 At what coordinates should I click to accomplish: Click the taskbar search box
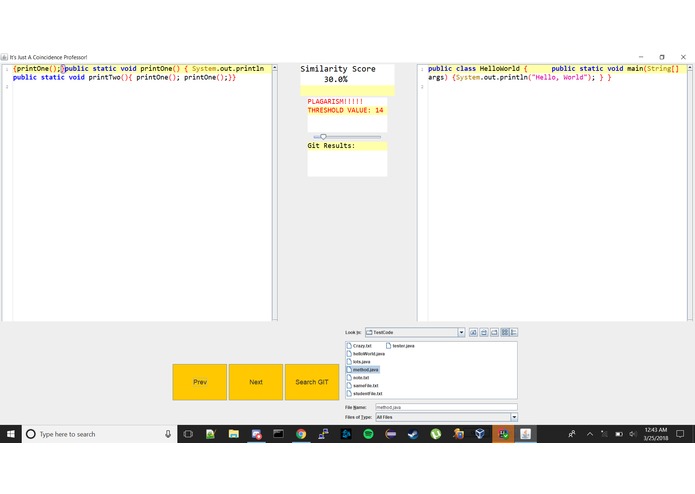pos(99,434)
